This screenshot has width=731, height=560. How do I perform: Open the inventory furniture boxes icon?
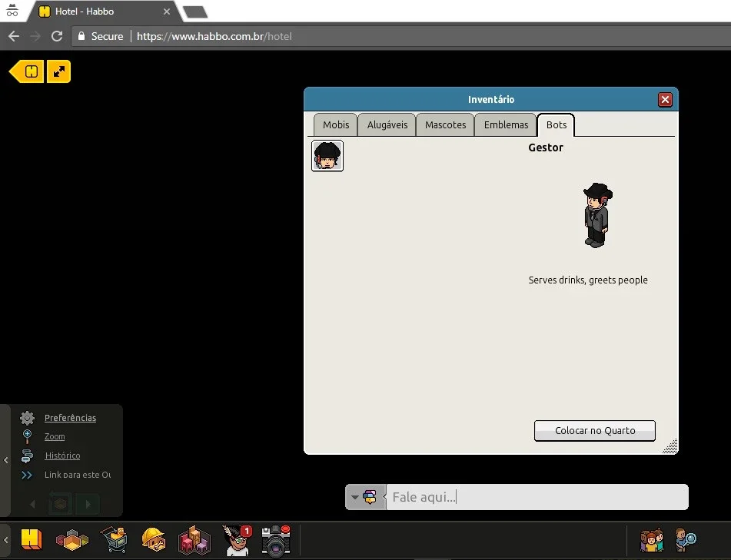point(194,541)
